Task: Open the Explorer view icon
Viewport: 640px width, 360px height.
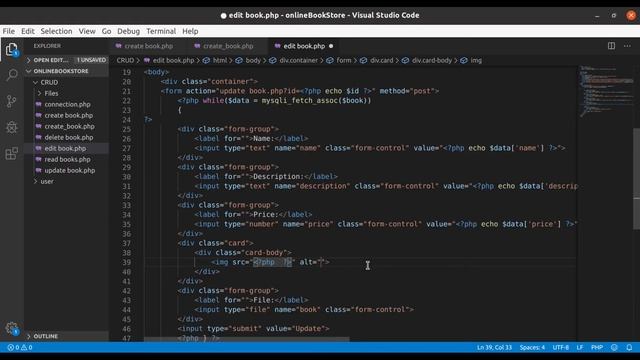Action: click(12, 50)
